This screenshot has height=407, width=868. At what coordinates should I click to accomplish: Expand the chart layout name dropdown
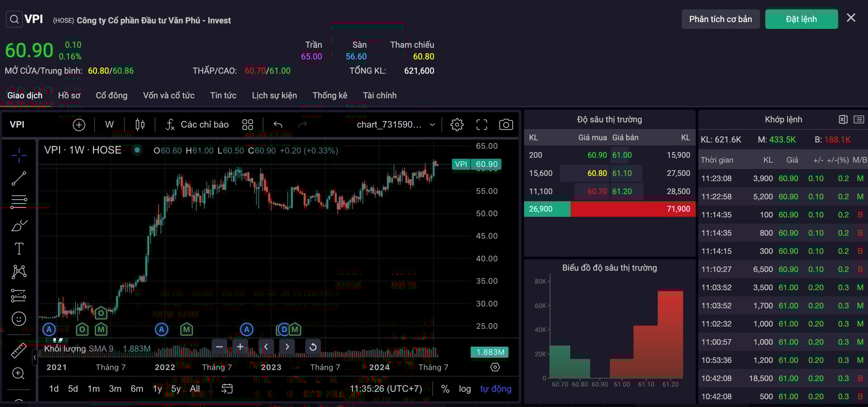coord(432,125)
